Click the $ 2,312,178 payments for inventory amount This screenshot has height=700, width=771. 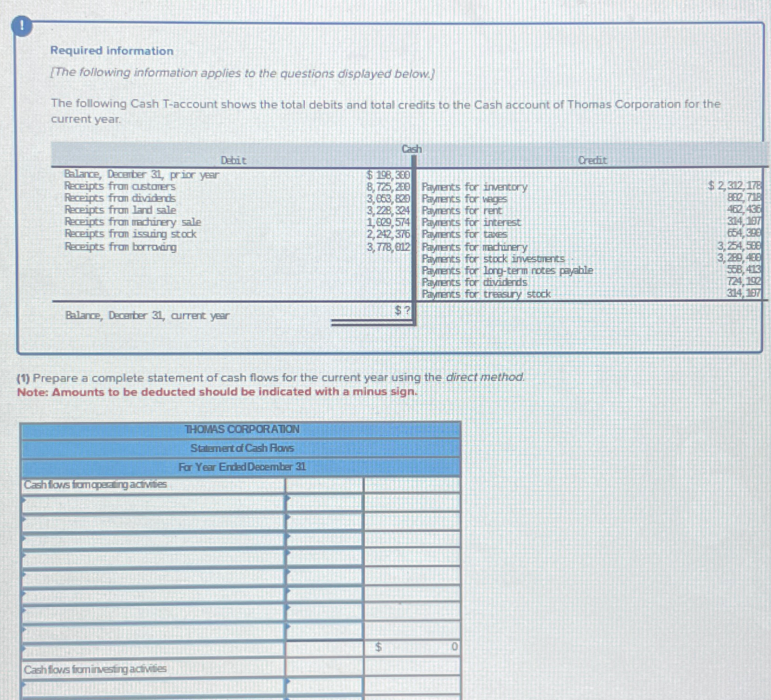coord(735,186)
